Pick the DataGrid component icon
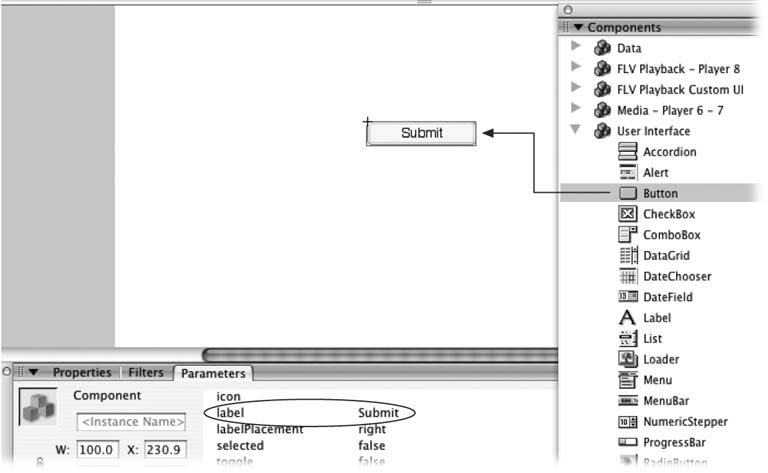 628,255
